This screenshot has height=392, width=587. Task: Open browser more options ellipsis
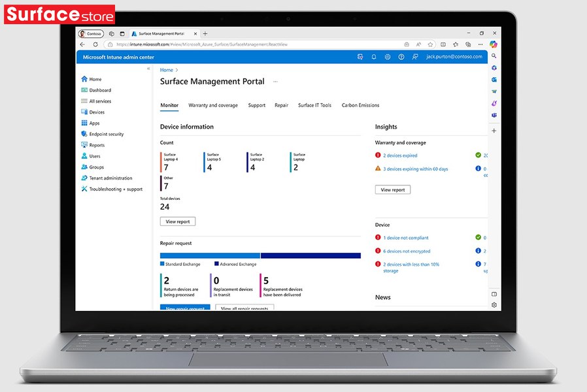[x=480, y=44]
